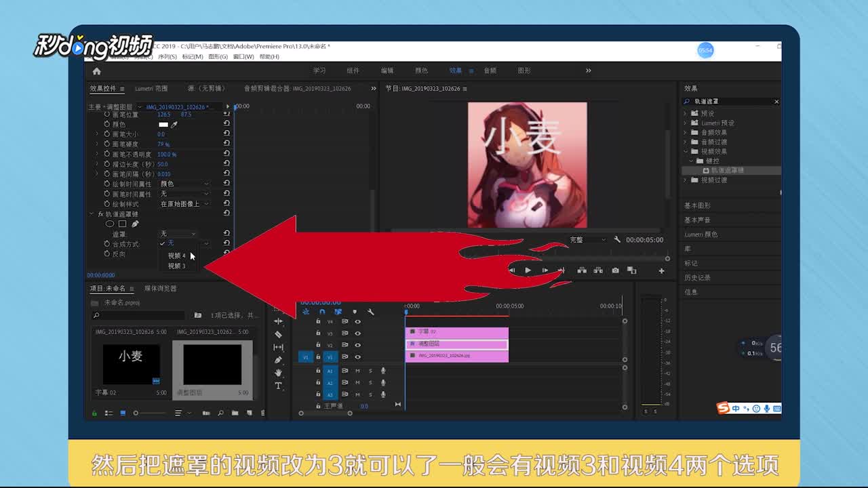Create rectangle mask in Track Matte Key
868x488 pixels.
pos(122,224)
